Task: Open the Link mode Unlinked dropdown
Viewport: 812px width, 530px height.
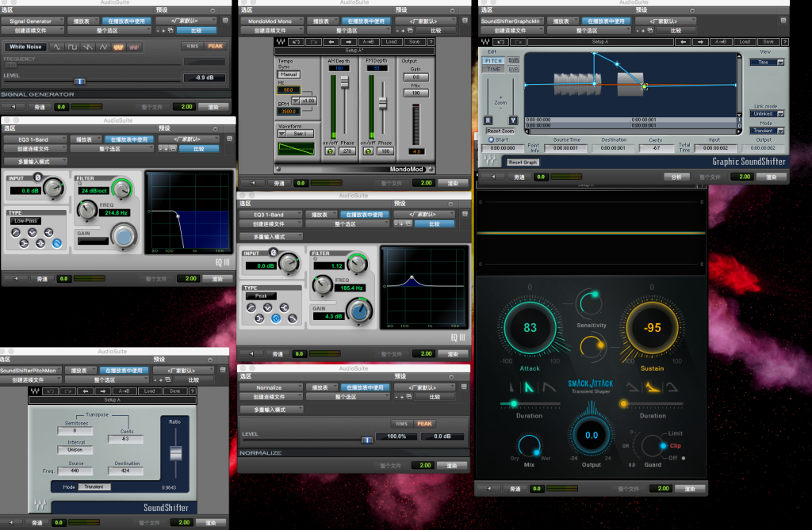Action: [x=767, y=113]
